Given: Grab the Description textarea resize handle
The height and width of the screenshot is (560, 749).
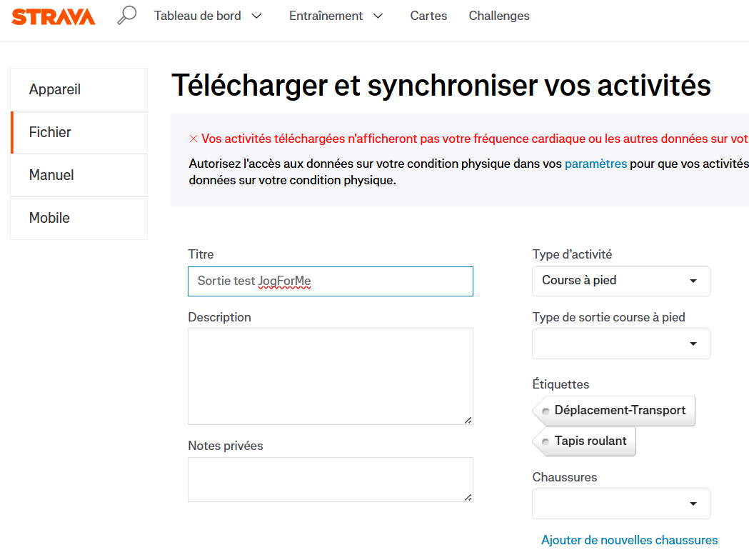Looking at the screenshot, I should tap(468, 420).
